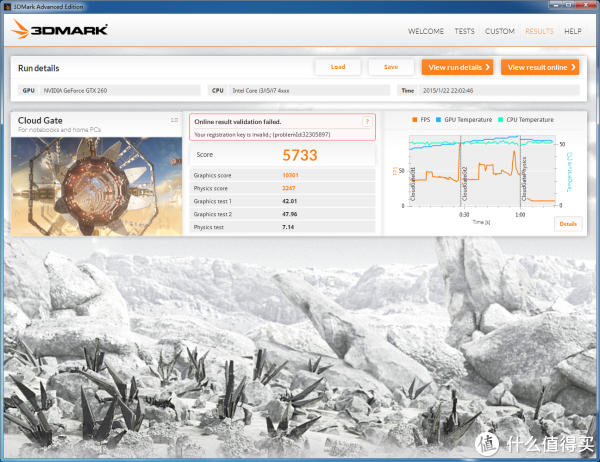Click the Cloud Gate title
This screenshot has width=600, height=462.
coord(40,121)
